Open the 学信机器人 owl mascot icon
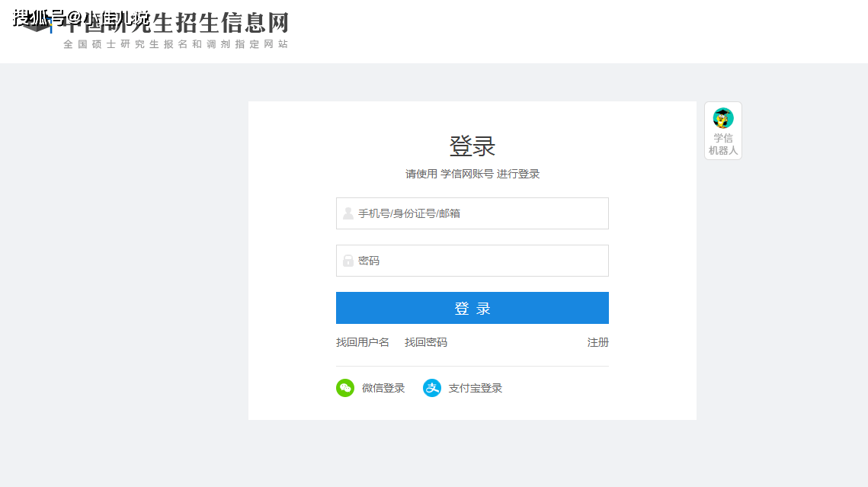The width and height of the screenshot is (868, 487). click(723, 118)
